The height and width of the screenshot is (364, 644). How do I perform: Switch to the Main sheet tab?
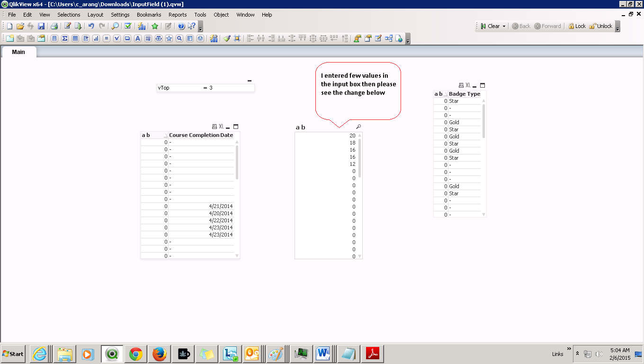(x=18, y=52)
